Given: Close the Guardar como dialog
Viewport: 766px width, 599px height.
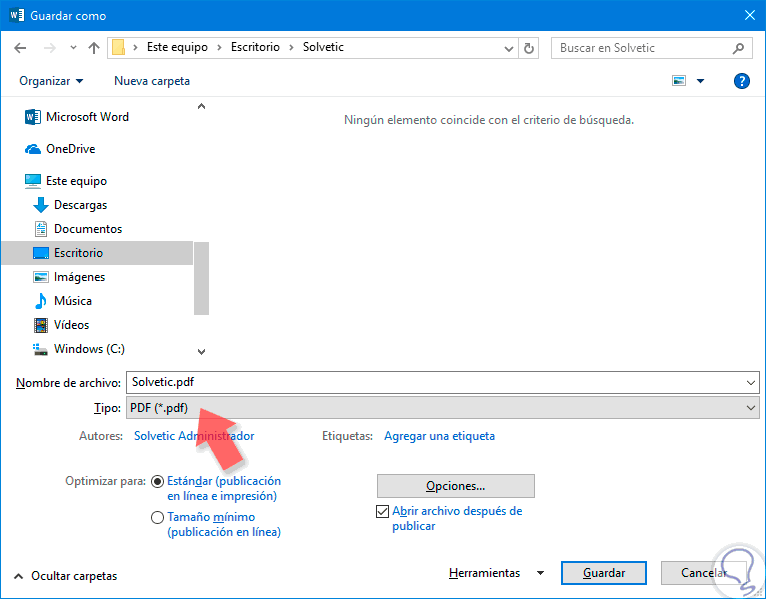Looking at the screenshot, I should pos(750,15).
